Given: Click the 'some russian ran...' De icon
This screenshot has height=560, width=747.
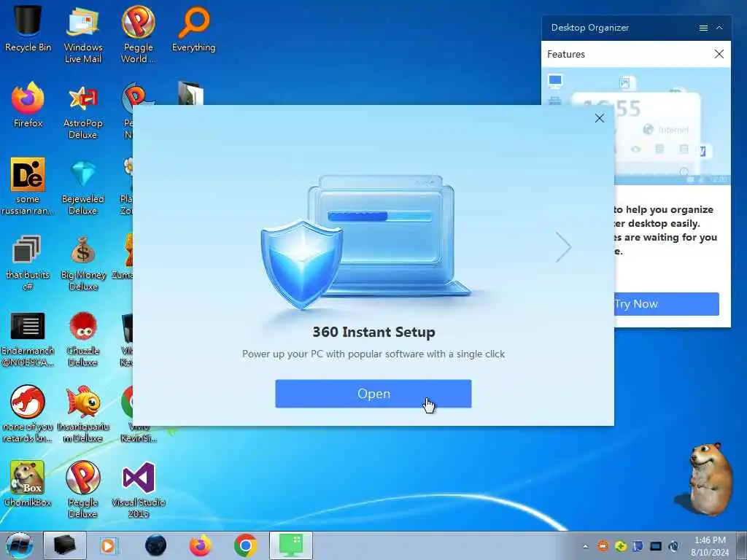Looking at the screenshot, I should [x=28, y=187].
